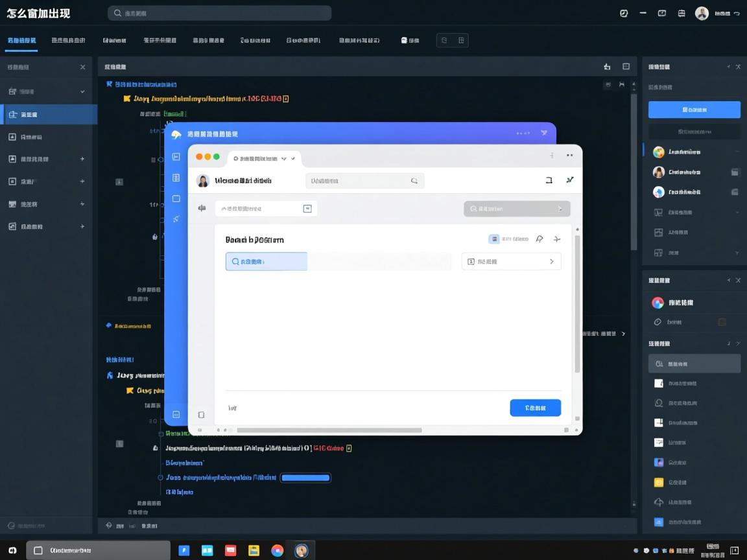Viewport: 747px width, 560px height.
Task: Toggle the small checkbox in the lower-right panel
Action: click(x=722, y=322)
